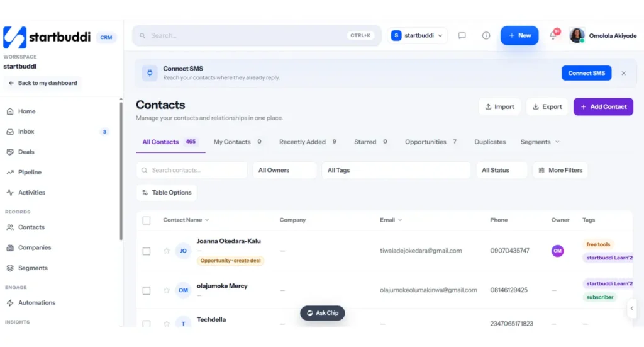
Task: Collapse the side panel arrow at right edge
Action: point(631,309)
